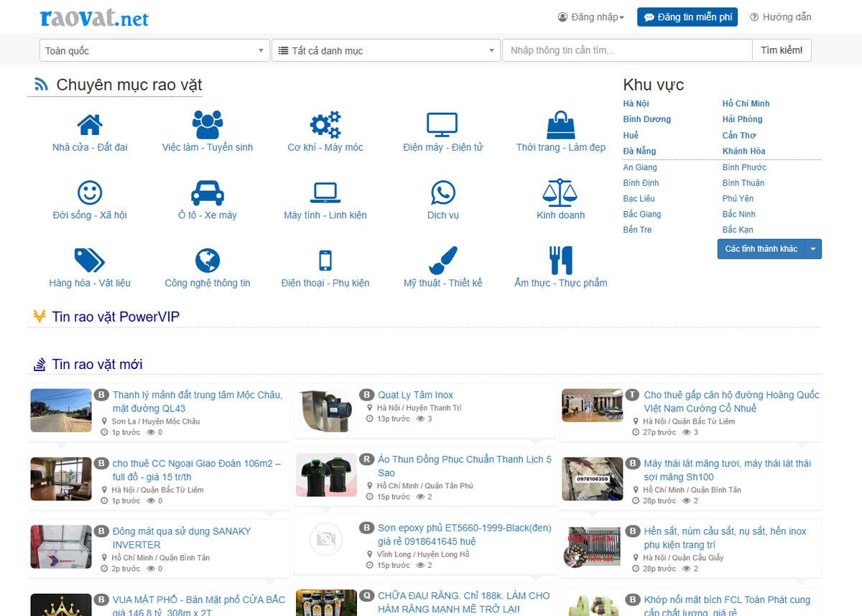
Task: Open the Dịch vụ phone icon
Action: pyautogui.click(x=442, y=192)
